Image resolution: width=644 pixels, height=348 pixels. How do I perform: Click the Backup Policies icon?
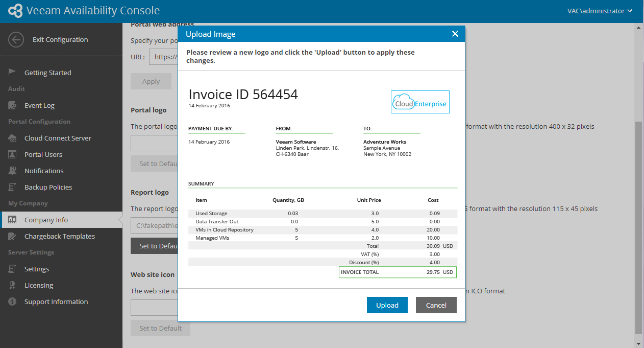[x=13, y=187]
